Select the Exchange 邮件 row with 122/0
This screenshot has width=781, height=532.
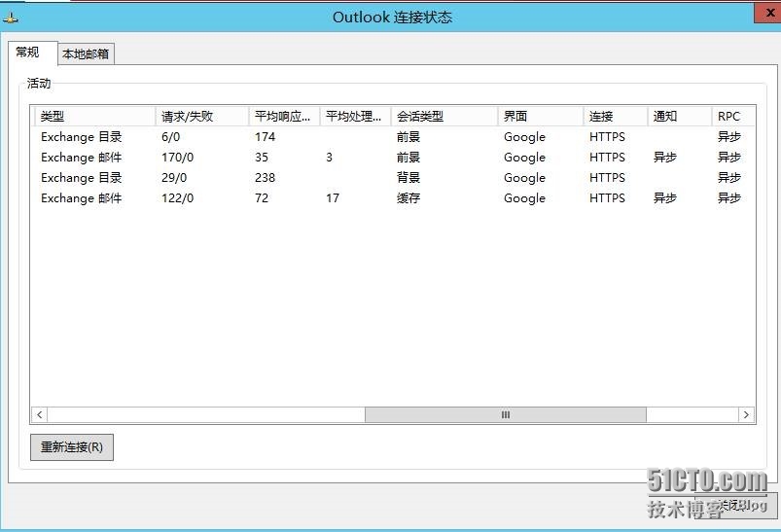393,197
